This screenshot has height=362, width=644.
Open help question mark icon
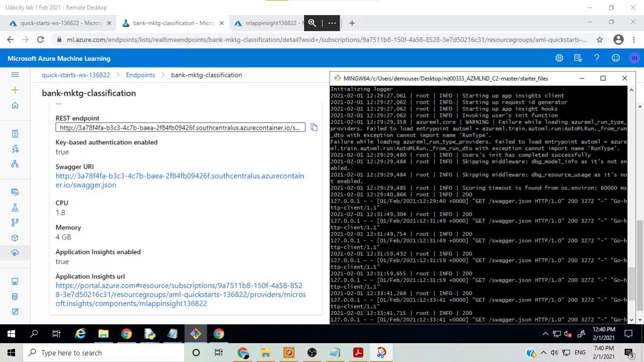pyautogui.click(x=597, y=58)
